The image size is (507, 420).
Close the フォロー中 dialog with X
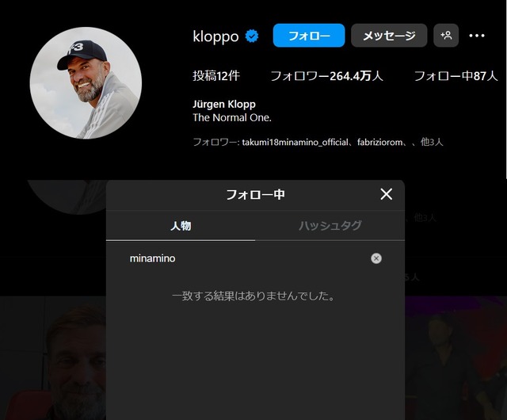(386, 194)
